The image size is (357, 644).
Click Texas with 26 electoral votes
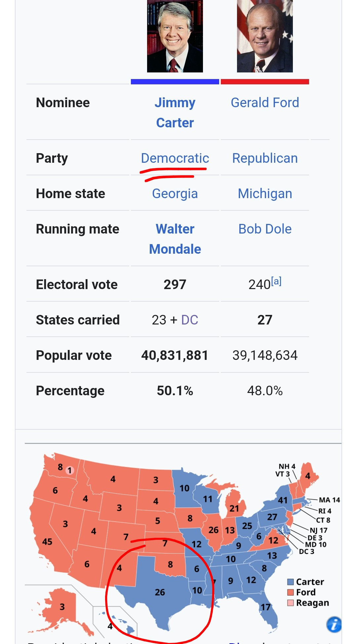point(160,592)
